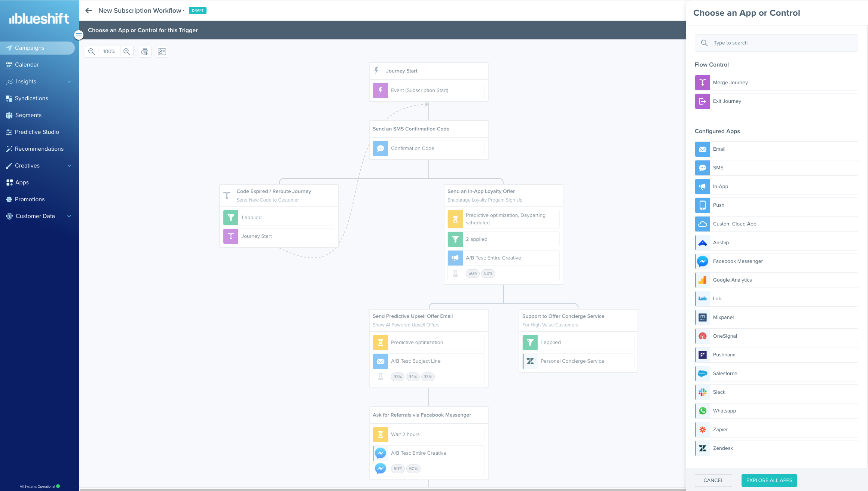Choose the Airship app icon
This screenshot has height=491, width=868.
[703, 243]
